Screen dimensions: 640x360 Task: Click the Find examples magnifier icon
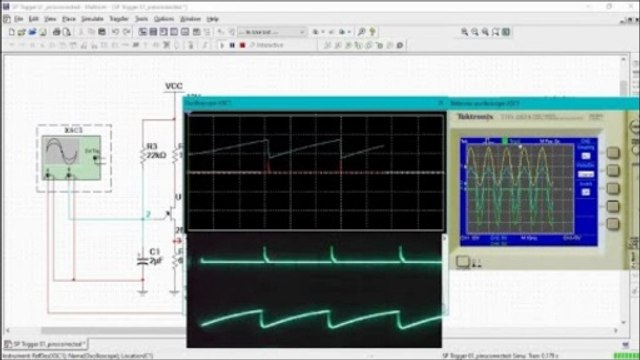[x=362, y=32]
